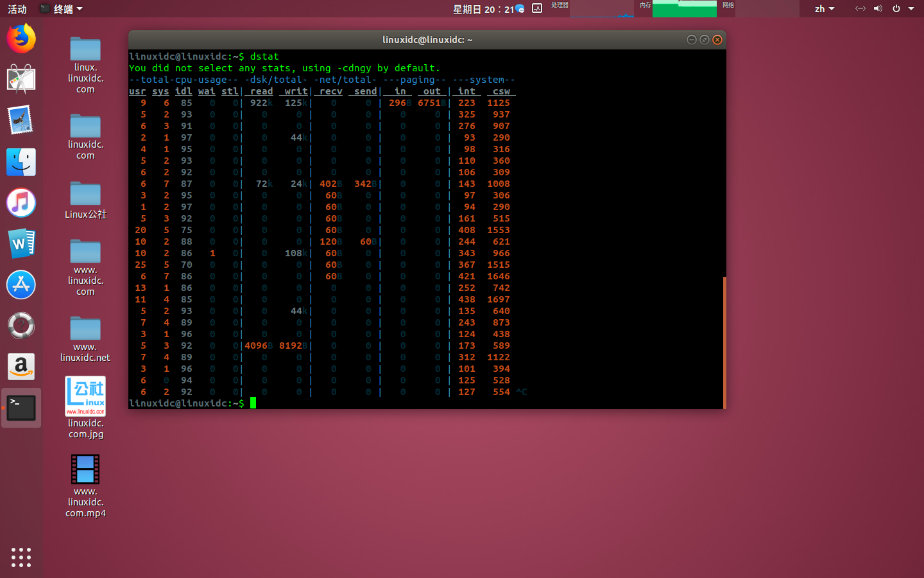Click the power icon in top bar

tap(896, 8)
